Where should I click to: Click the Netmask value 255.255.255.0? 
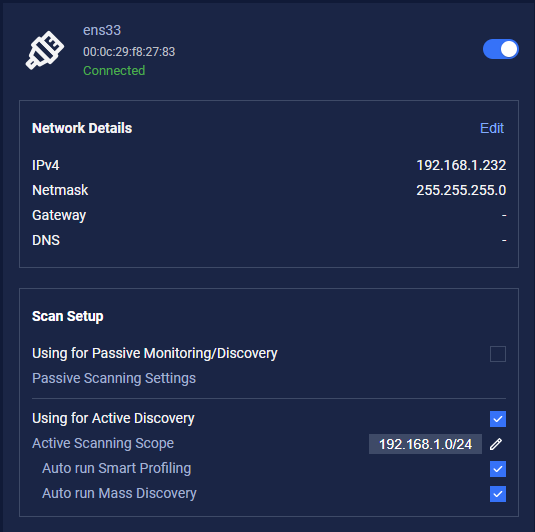pos(461,190)
